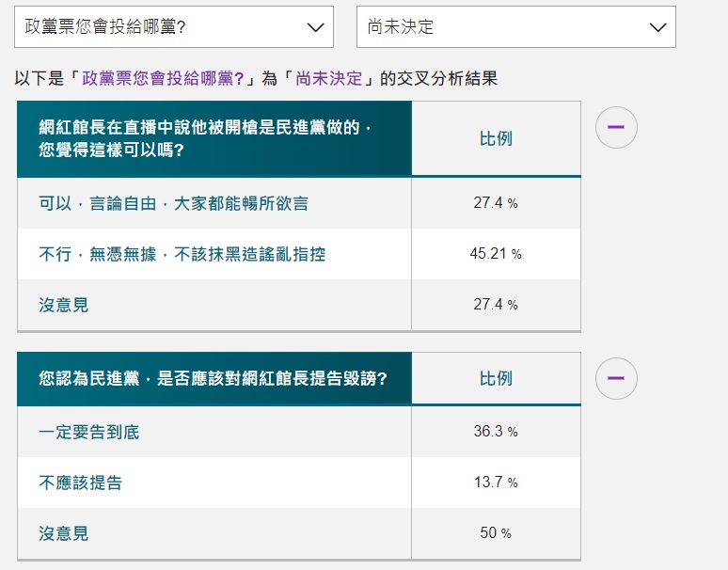This screenshot has height=570, width=728.
Task: Collapse the 網紅館長開槍 question table
Action: pos(616,127)
